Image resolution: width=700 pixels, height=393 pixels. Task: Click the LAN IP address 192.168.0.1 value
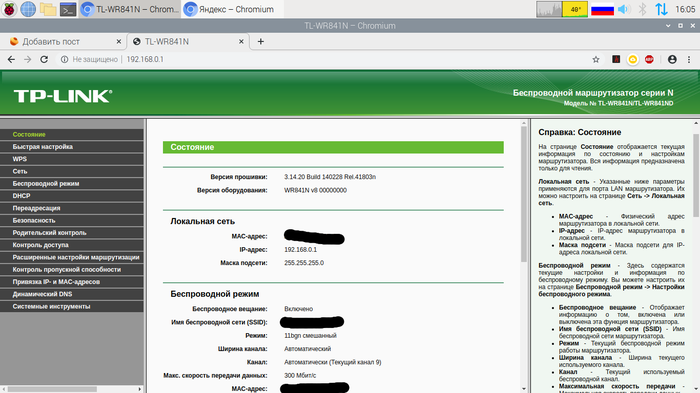(300, 250)
